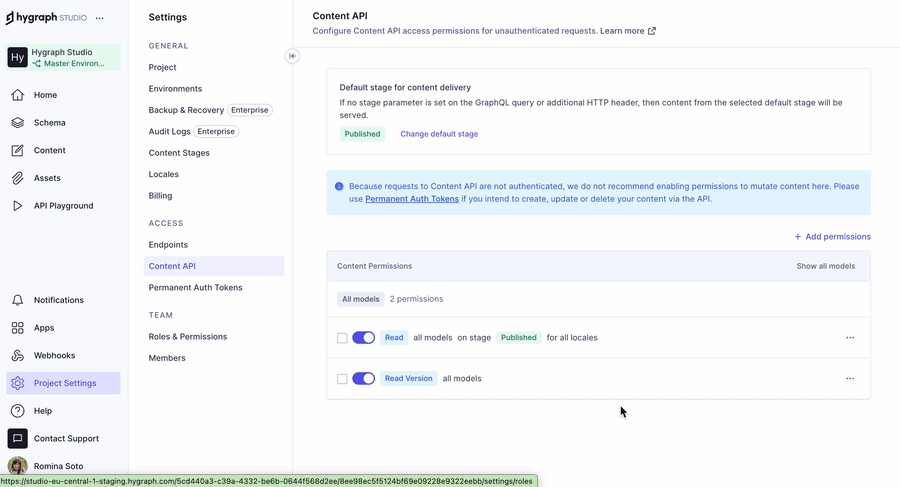Screen dimensions: 900x487
Task: Open Roles & Permissions settings
Action: 188,337
